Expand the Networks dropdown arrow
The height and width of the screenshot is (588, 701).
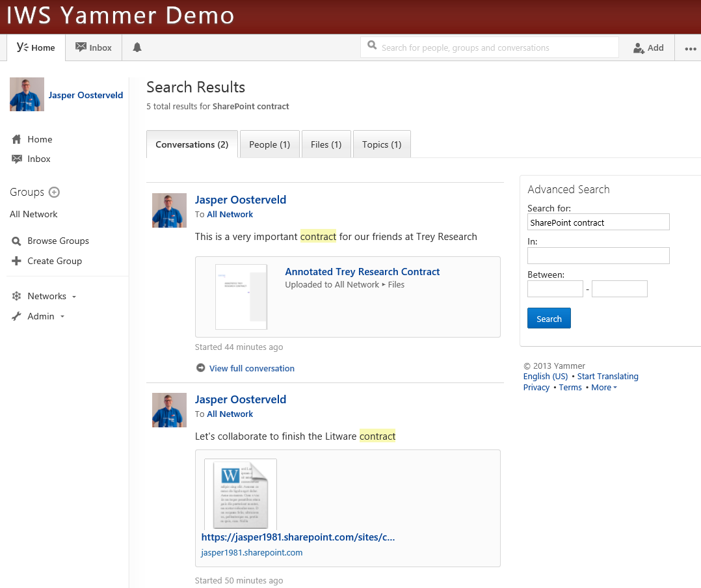coord(74,297)
